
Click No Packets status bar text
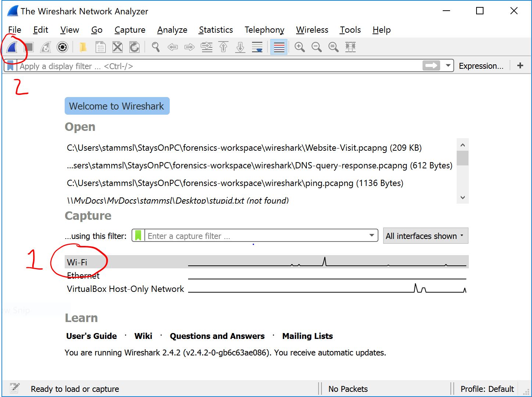coord(348,389)
